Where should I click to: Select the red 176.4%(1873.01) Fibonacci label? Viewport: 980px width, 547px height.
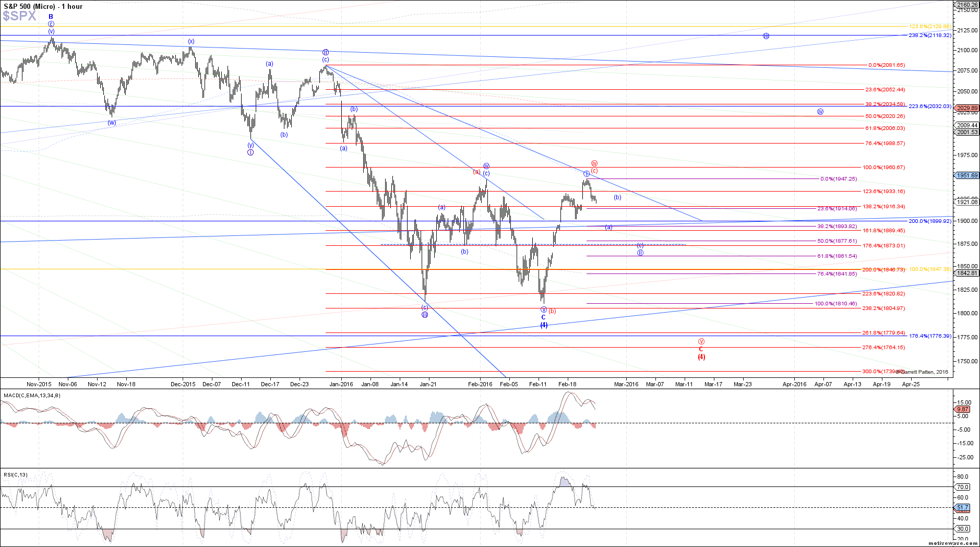click(884, 246)
